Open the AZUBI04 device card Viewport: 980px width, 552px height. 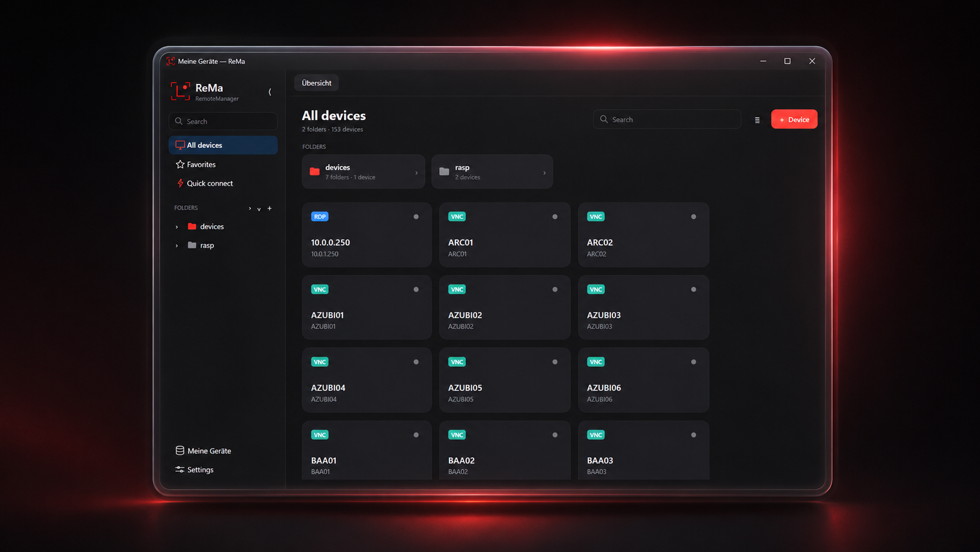367,380
